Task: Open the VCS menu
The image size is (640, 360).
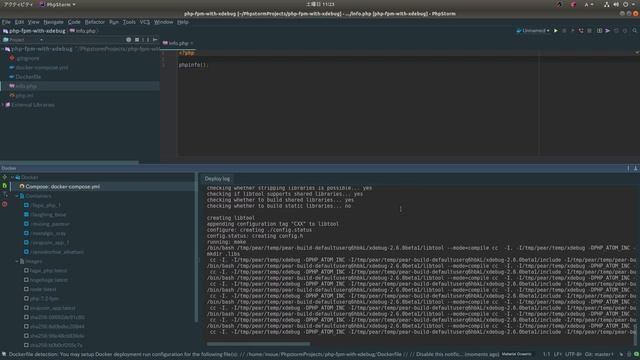Action: (145, 22)
